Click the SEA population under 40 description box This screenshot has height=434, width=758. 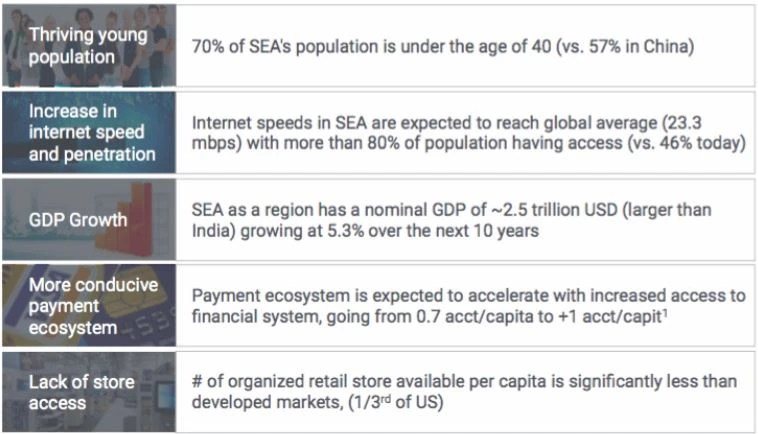[x=466, y=46]
